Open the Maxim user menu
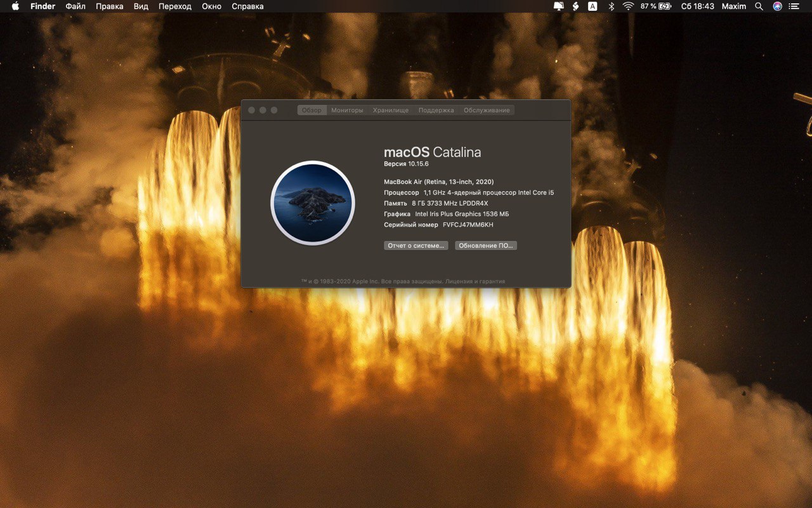Image resolution: width=812 pixels, height=508 pixels. [x=734, y=6]
